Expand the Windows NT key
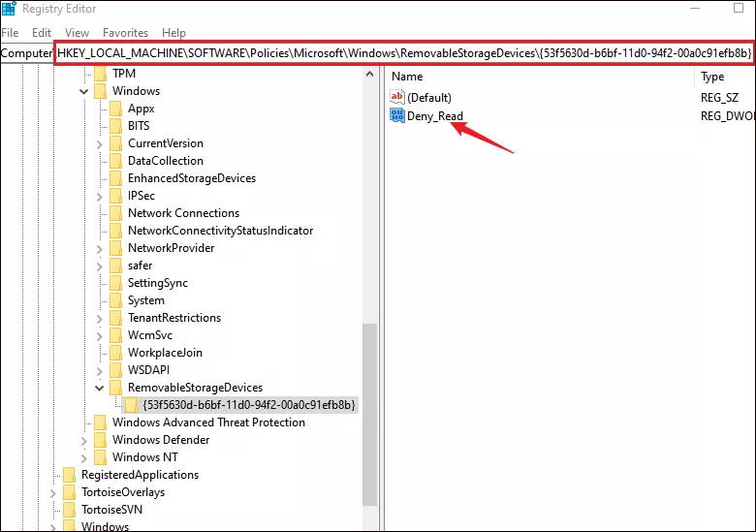Screen dimensions: 756x532 click(84, 457)
